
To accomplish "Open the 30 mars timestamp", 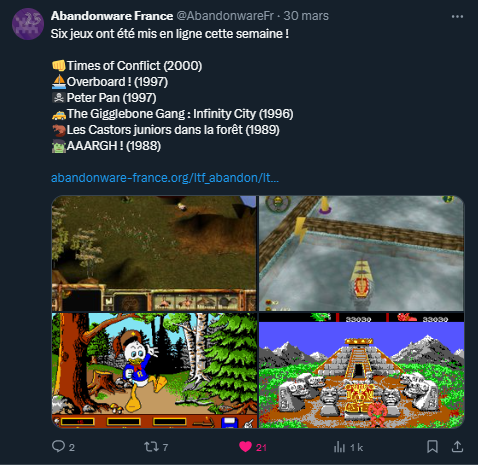I will pyautogui.click(x=306, y=16).
